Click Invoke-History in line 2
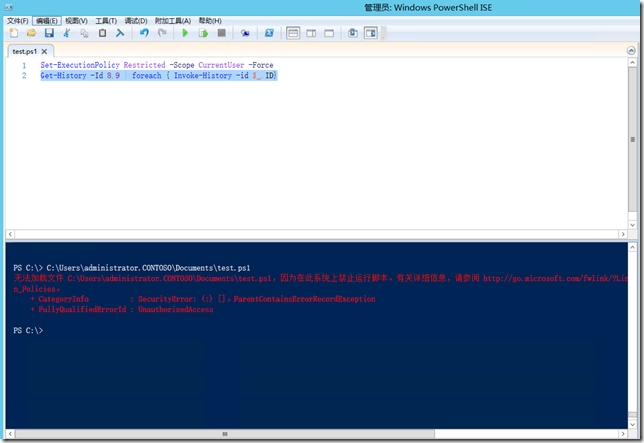 (203, 76)
